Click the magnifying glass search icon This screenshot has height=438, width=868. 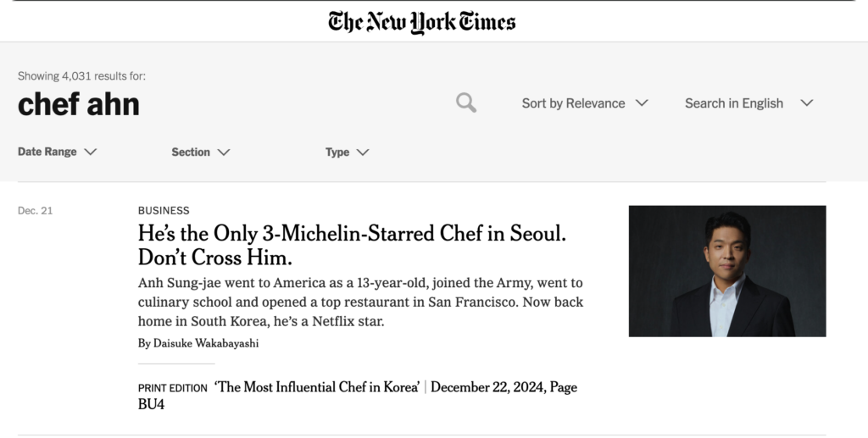point(466,103)
